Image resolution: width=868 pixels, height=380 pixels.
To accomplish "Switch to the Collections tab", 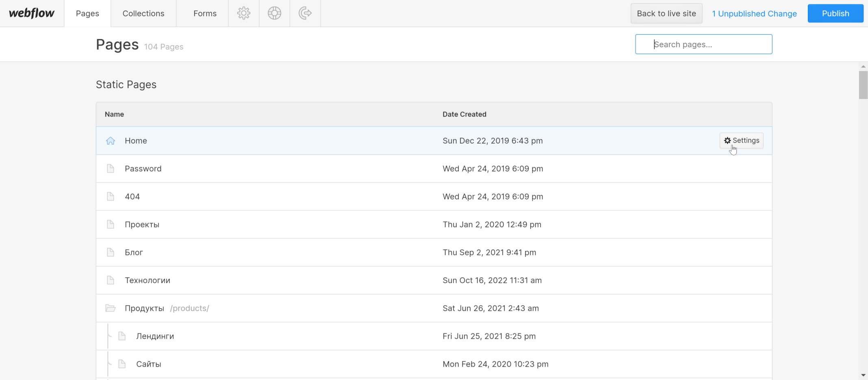I will click(x=143, y=13).
